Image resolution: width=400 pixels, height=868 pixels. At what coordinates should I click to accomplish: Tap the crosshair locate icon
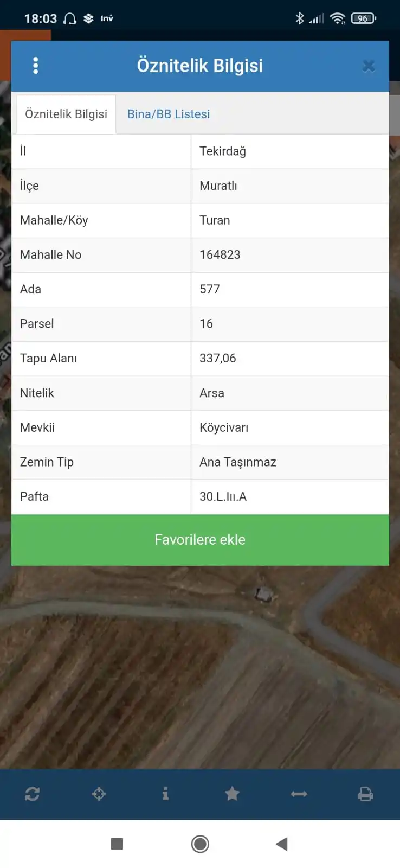[99, 794]
